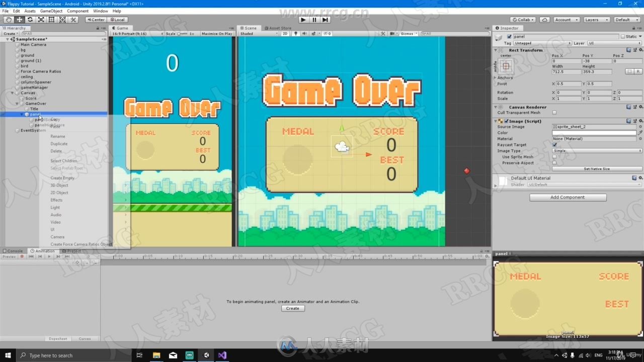The height and width of the screenshot is (362, 644).
Task: Advance one frame with the Step button
Action: click(326, 20)
